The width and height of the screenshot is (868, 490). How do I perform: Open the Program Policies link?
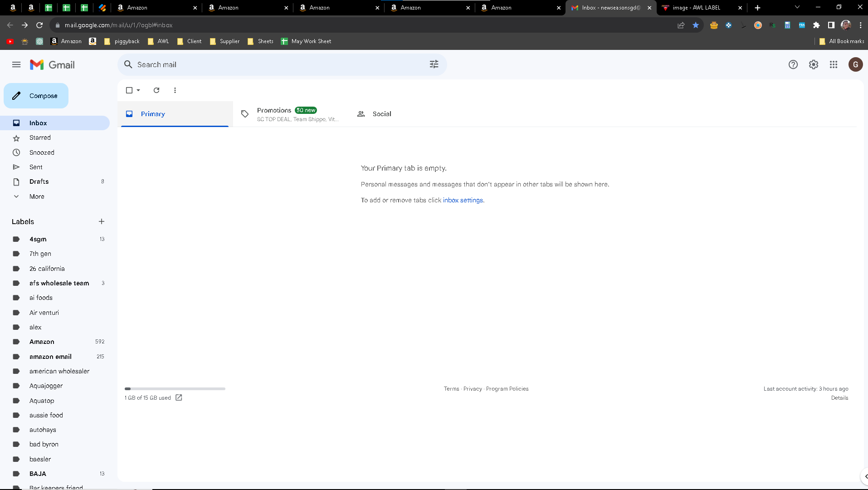point(507,389)
